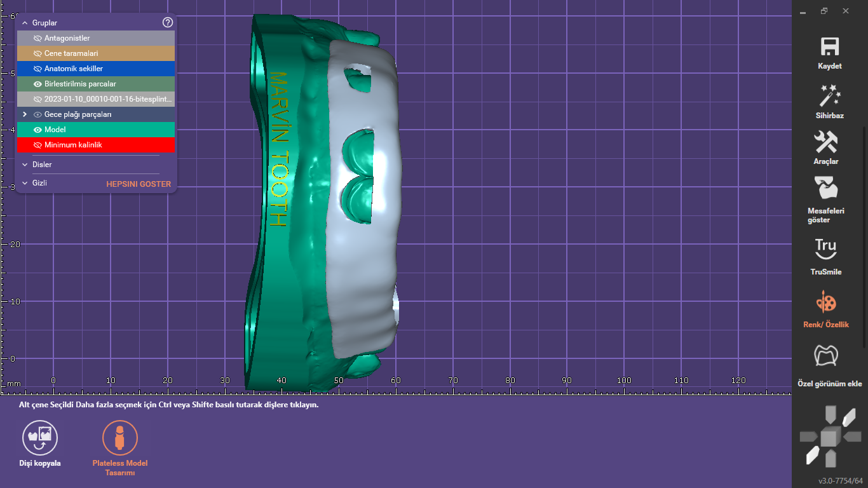Expand the Gece plağı parçaları group

pyautogui.click(x=25, y=114)
